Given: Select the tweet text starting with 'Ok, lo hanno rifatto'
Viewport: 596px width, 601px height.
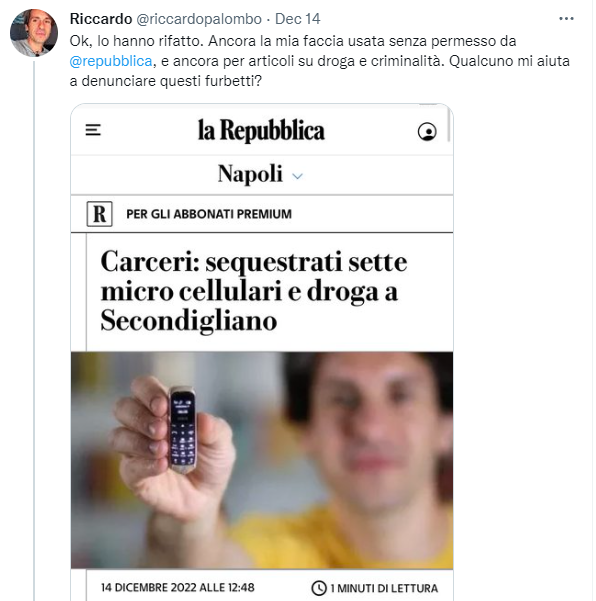Looking at the screenshot, I should click(320, 61).
